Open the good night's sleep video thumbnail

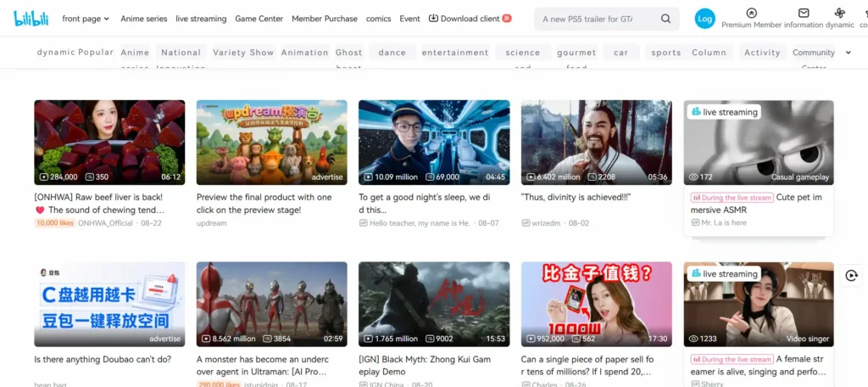[434, 143]
